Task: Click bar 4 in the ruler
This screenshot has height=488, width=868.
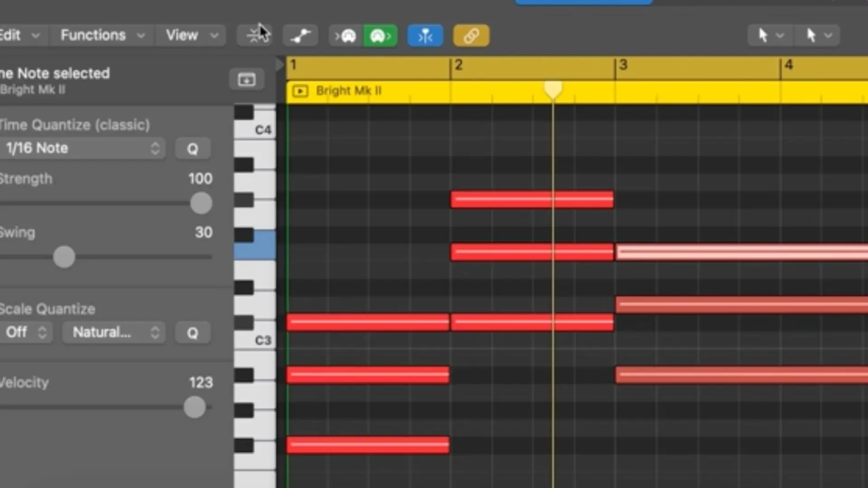Action: click(x=788, y=65)
